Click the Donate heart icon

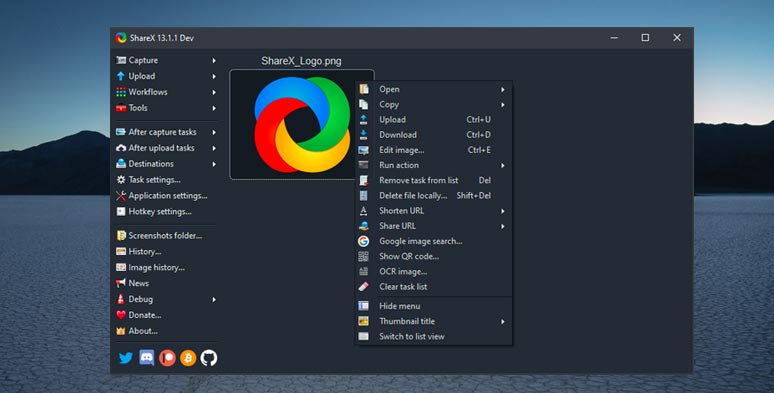pyautogui.click(x=121, y=315)
